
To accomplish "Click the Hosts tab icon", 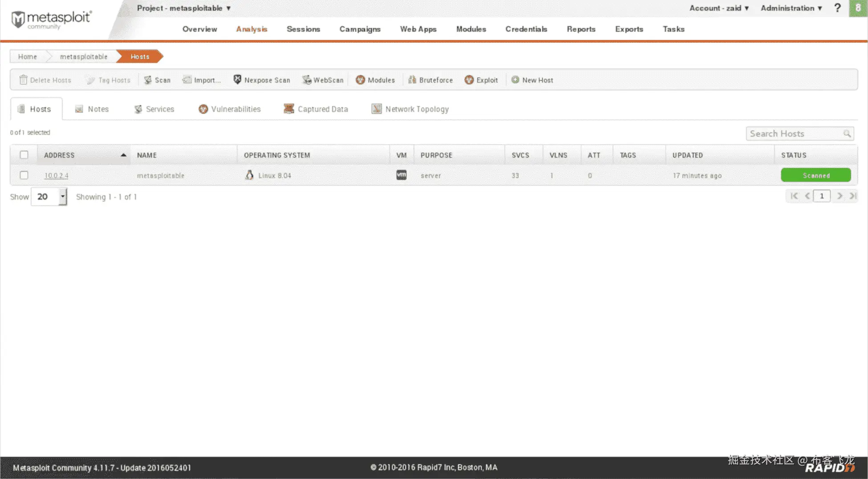I will [21, 109].
